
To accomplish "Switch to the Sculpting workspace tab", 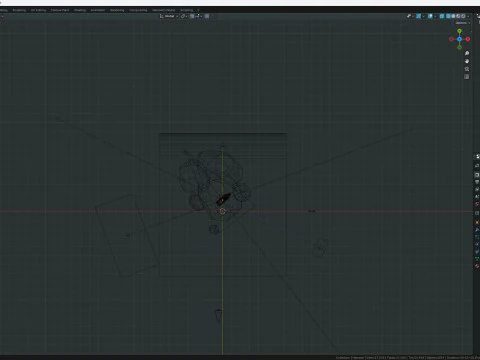I will pyautogui.click(x=19, y=10).
